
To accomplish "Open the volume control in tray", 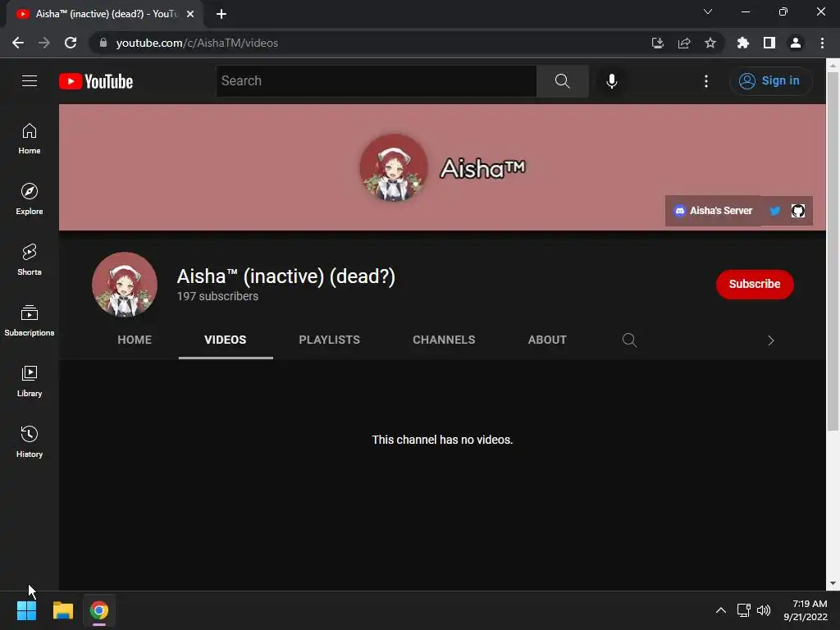I will [764, 610].
